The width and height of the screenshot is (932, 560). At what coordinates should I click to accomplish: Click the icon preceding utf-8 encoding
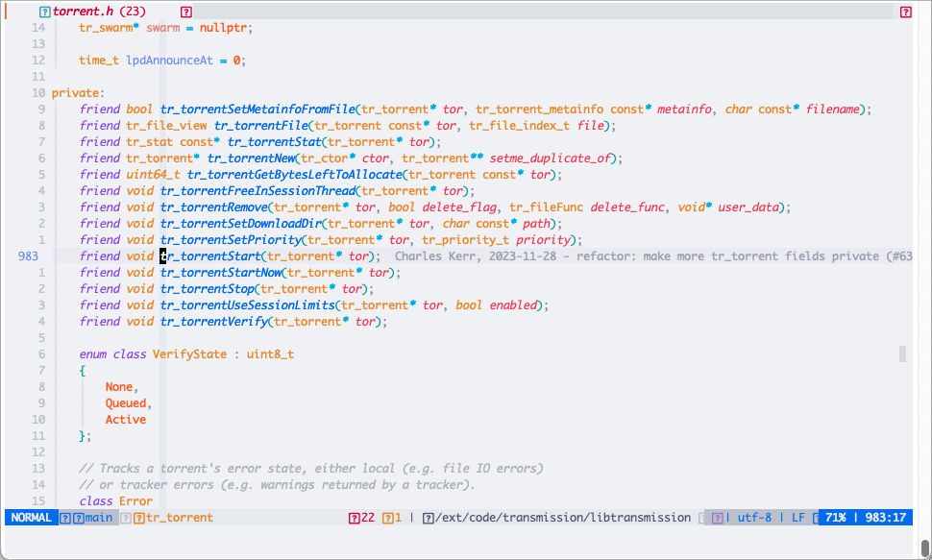click(717, 518)
